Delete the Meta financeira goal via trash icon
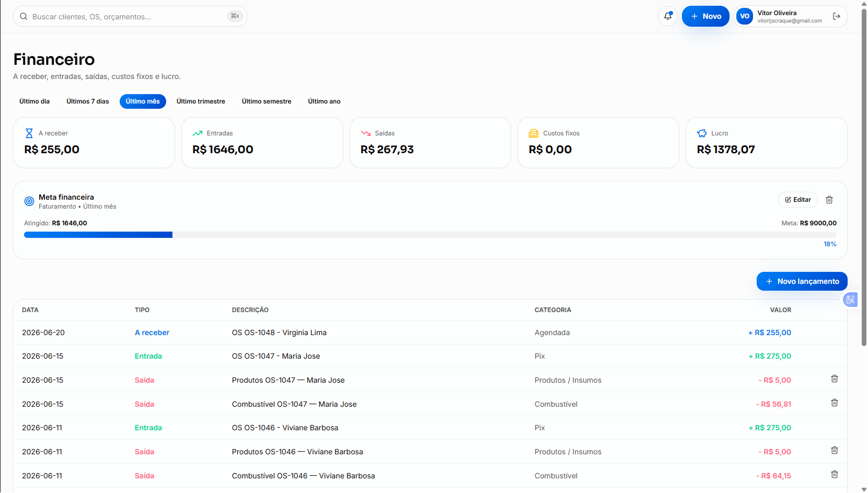 tap(829, 200)
